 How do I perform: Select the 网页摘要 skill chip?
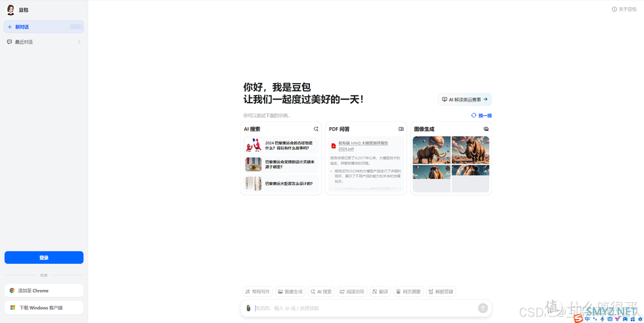point(408,292)
